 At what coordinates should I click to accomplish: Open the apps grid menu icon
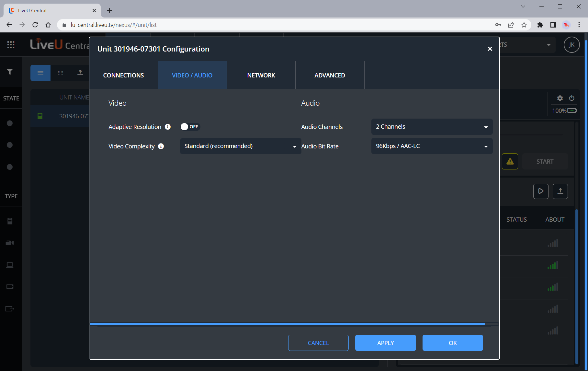click(x=11, y=45)
